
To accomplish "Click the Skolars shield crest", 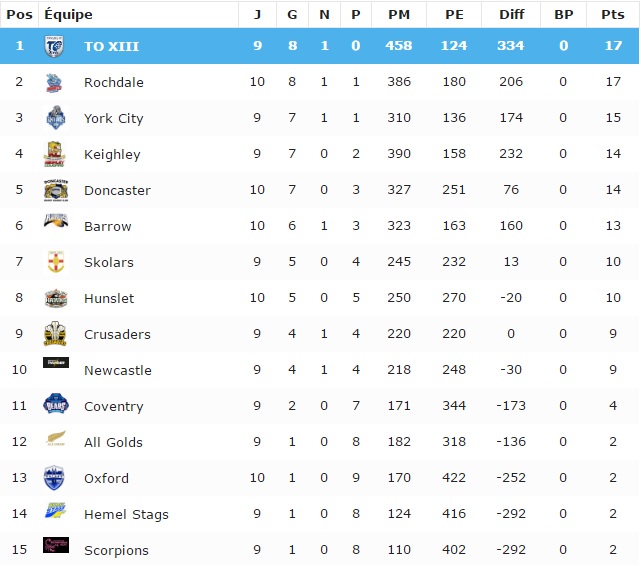I will [55, 262].
